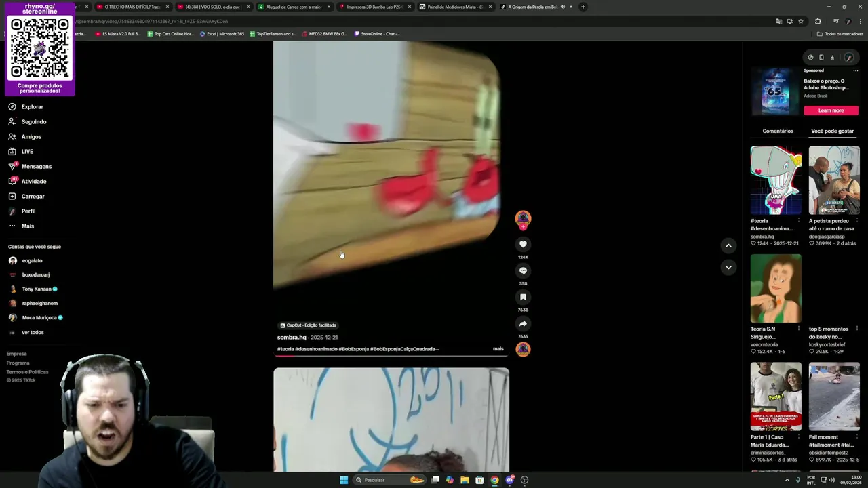Switch to the Você pode gostar tab
Screen dimensions: 868x488
pyautogui.click(x=832, y=131)
